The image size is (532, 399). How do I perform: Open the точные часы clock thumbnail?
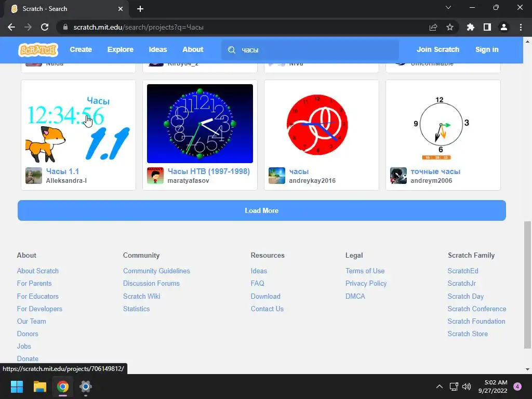(x=443, y=124)
